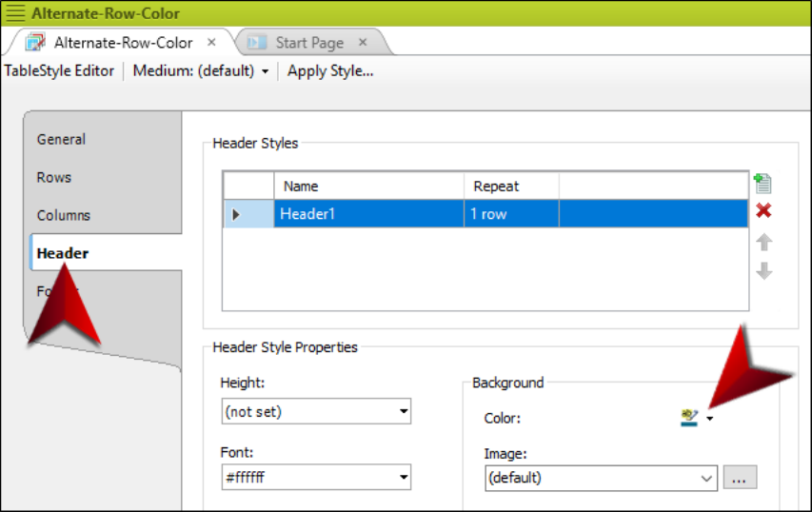Screen dimensions: 812x512
Task: Click the add new header style icon
Action: click(762, 183)
